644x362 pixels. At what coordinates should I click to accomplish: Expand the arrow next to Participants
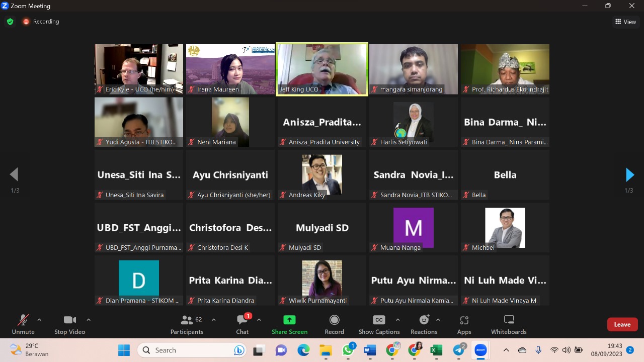[x=213, y=320]
